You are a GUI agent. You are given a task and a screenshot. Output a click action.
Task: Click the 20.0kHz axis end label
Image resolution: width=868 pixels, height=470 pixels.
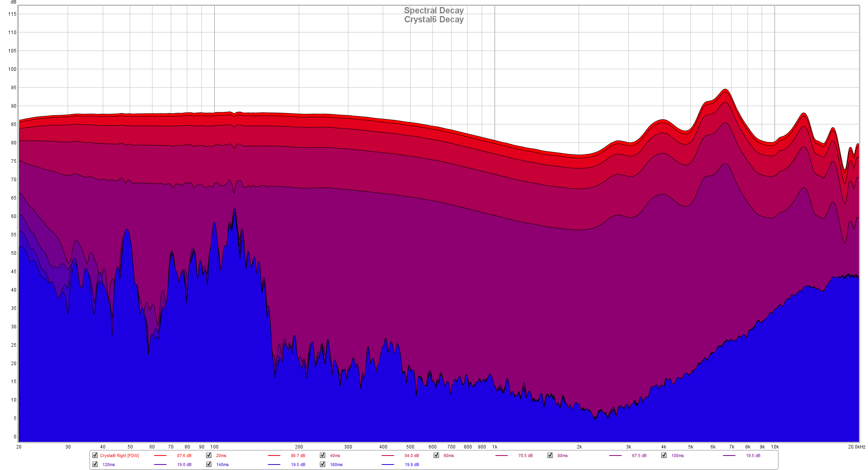point(856,447)
